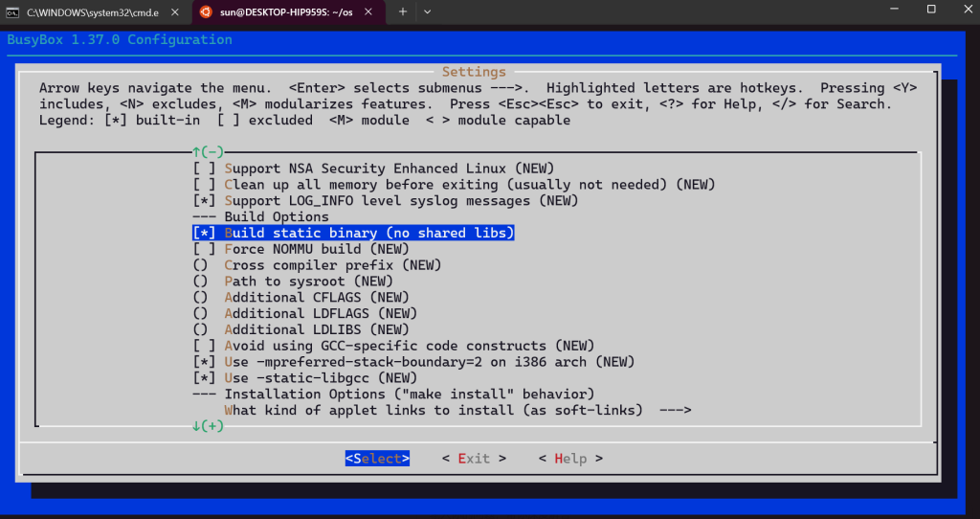Open the terminal profile dropdown chevron
Viewport: 980px width, 519px height.
click(x=427, y=11)
